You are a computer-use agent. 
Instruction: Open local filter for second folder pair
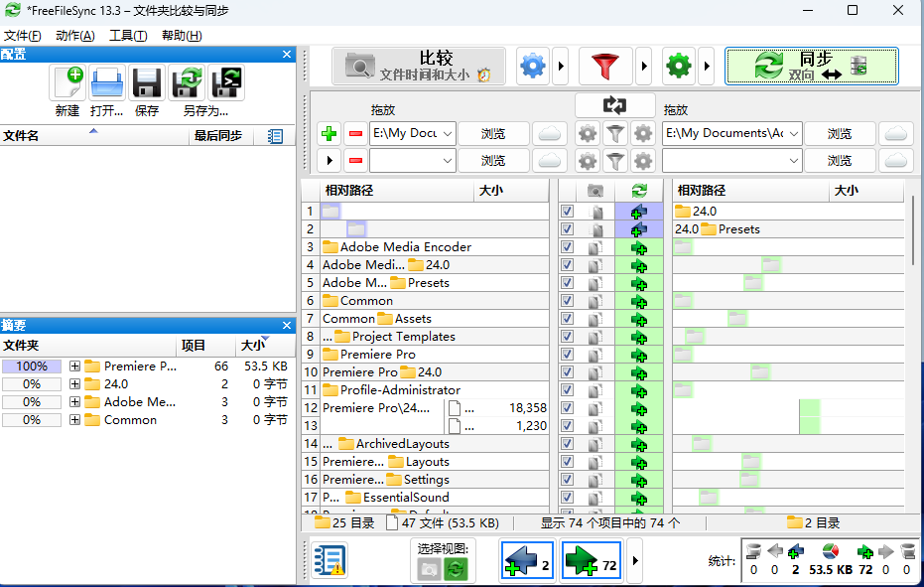[x=615, y=161]
